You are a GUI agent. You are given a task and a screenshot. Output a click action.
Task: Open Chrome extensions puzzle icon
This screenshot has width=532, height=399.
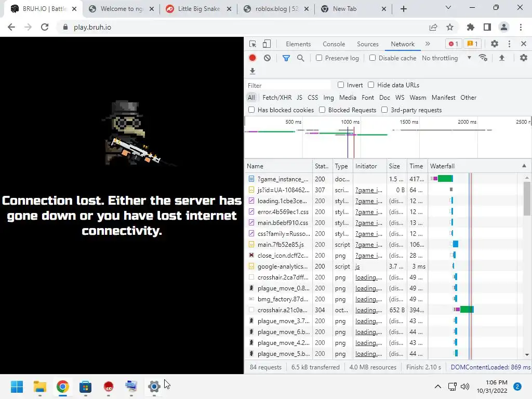click(471, 27)
